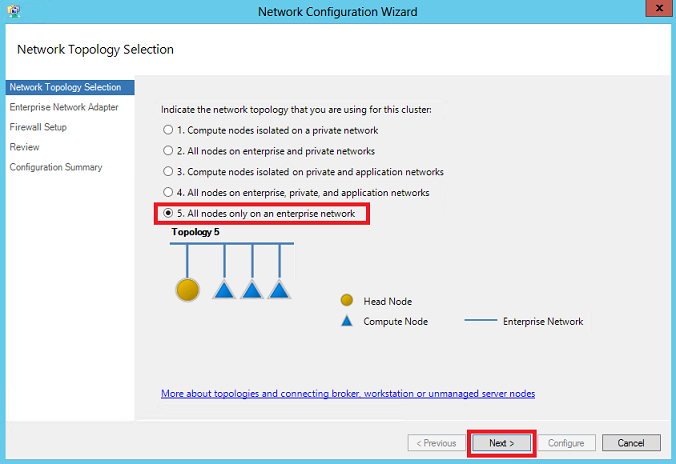Click the Configure button
The image size is (676, 464).
(x=566, y=443)
